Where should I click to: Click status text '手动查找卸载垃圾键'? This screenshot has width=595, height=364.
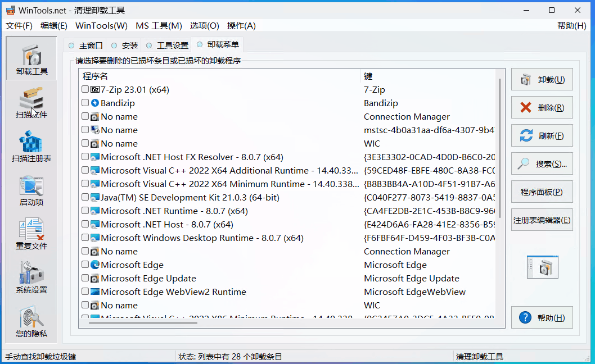tap(40, 357)
